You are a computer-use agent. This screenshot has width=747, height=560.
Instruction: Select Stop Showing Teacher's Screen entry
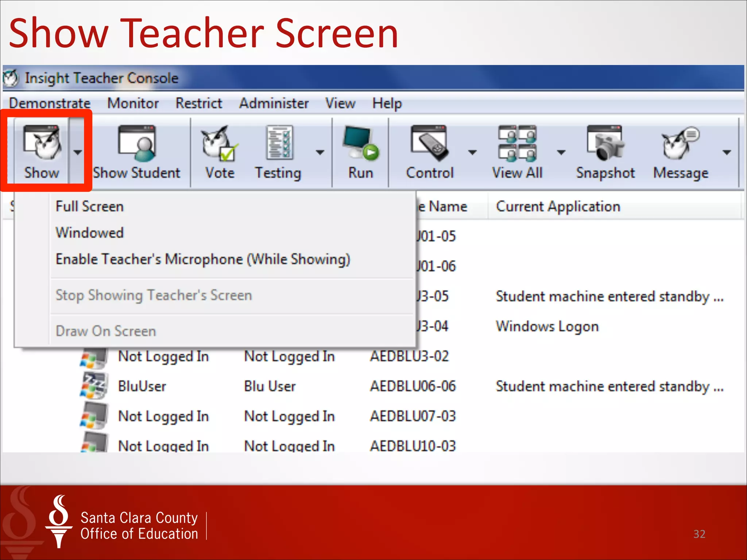(x=154, y=295)
